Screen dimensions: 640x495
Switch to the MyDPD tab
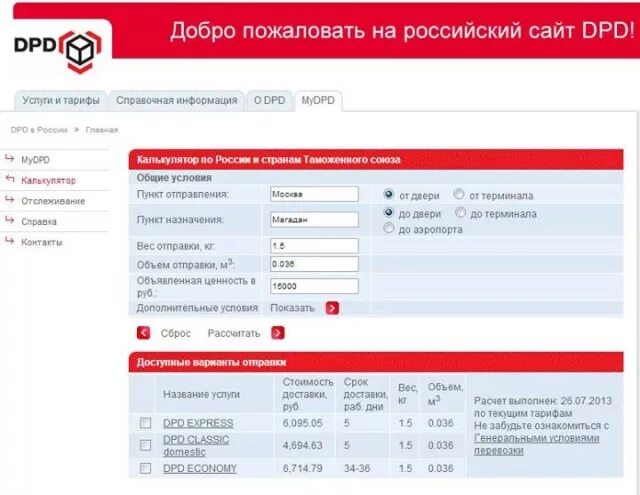coord(318,100)
